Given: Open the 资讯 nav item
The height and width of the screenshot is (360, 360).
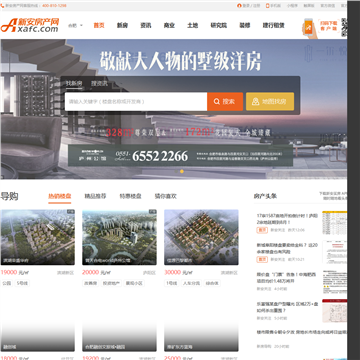Looking at the screenshot, I should [x=146, y=25].
